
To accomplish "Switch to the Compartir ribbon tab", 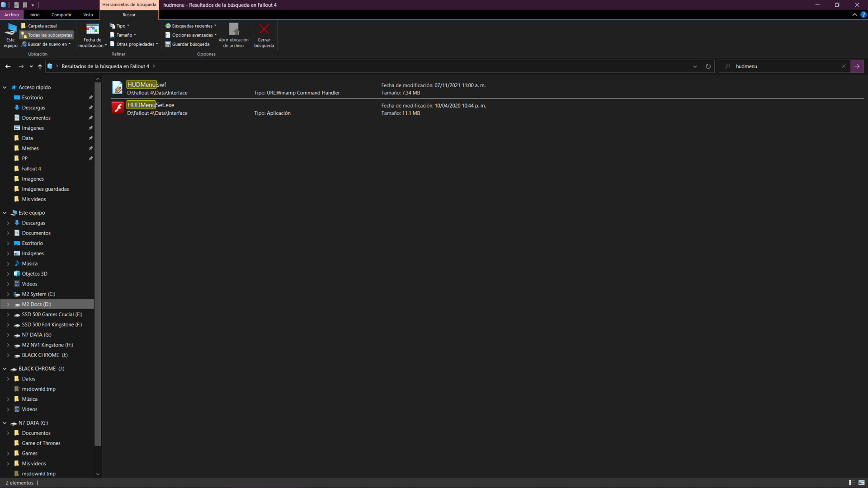I will click(61, 15).
